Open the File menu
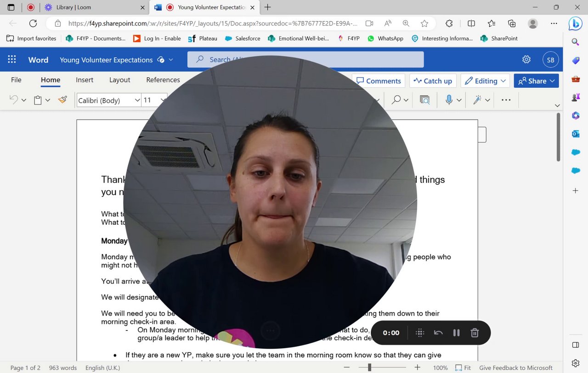The width and height of the screenshot is (588, 373). [16, 80]
